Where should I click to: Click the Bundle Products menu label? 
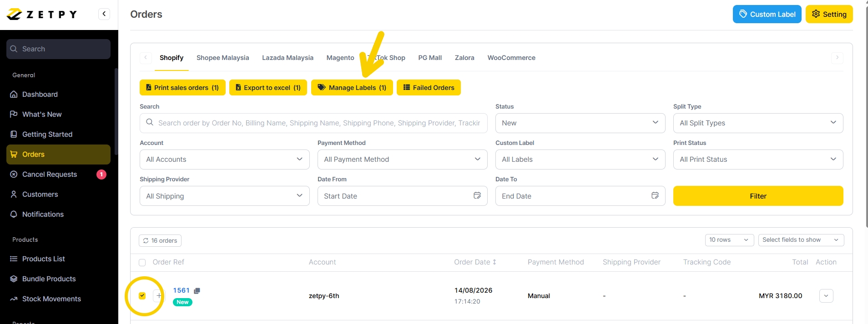[x=49, y=279]
